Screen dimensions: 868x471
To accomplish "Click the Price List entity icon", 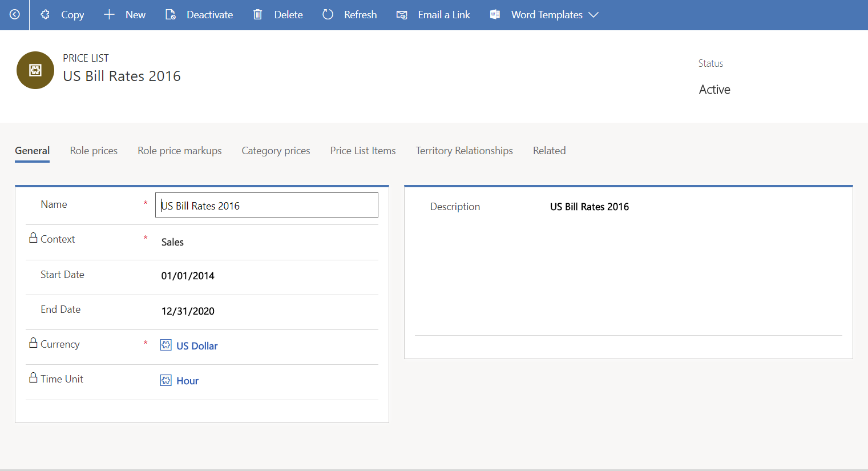I will point(35,70).
